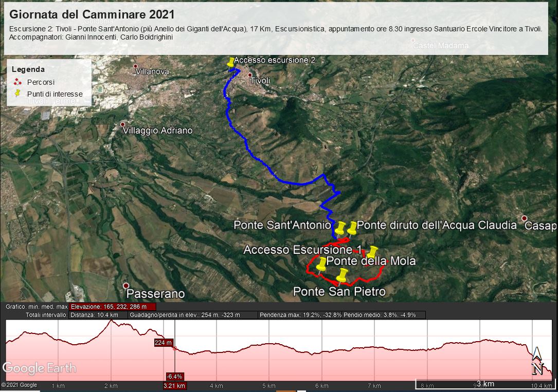Click the Guadagno/perdita in elev. value
The width and height of the screenshot is (558, 392).
(x=192, y=315)
